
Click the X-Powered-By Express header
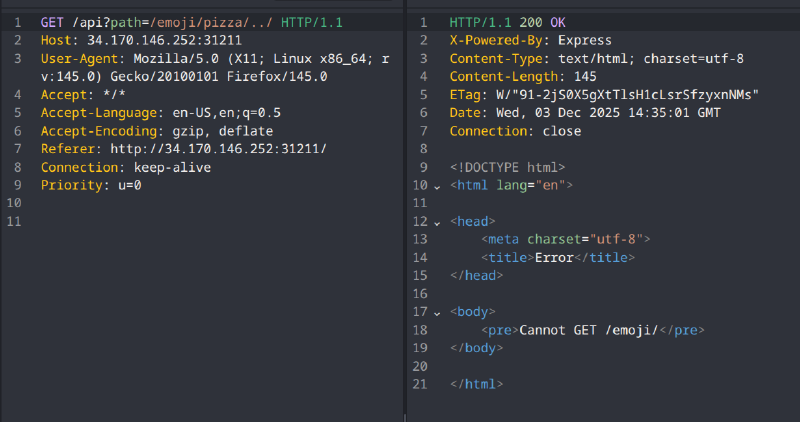(x=530, y=40)
